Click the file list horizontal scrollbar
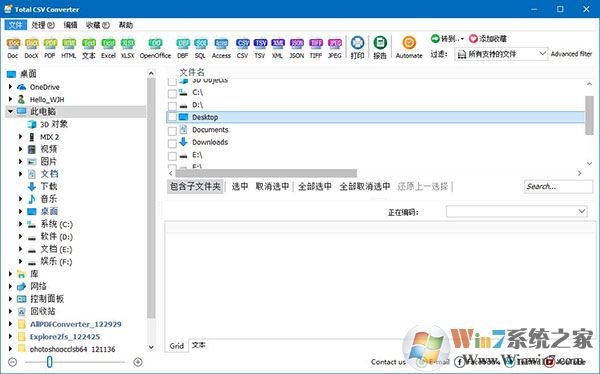Viewport: 600px width, 374px height. pyautogui.click(x=266, y=173)
